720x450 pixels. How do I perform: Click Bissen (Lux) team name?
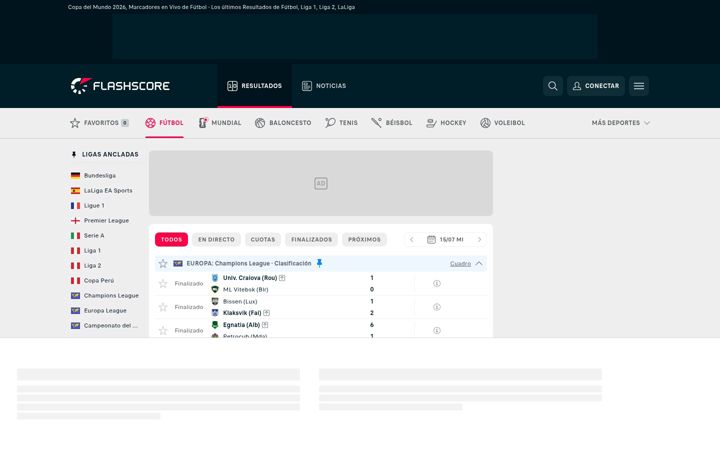pyautogui.click(x=240, y=302)
